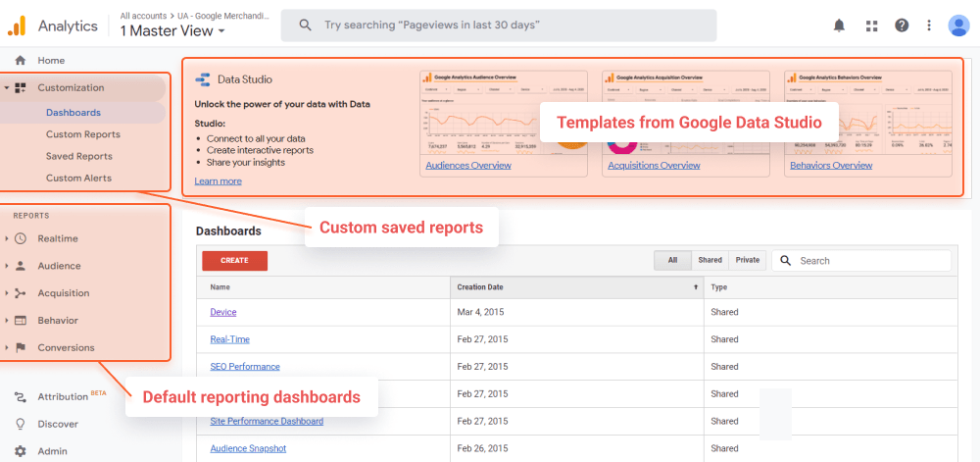
Task: Select the Shared filter tab
Action: [x=710, y=260]
